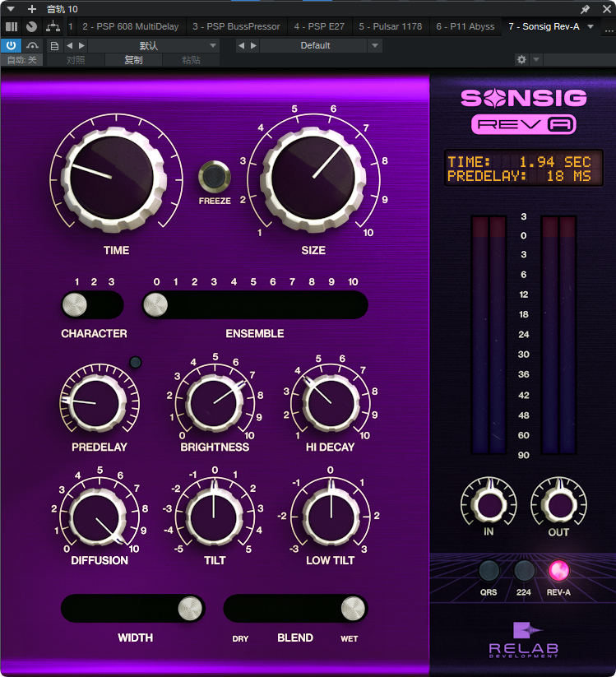Click the round knob icon in plugin header
This screenshot has height=677, width=616.
31,27
